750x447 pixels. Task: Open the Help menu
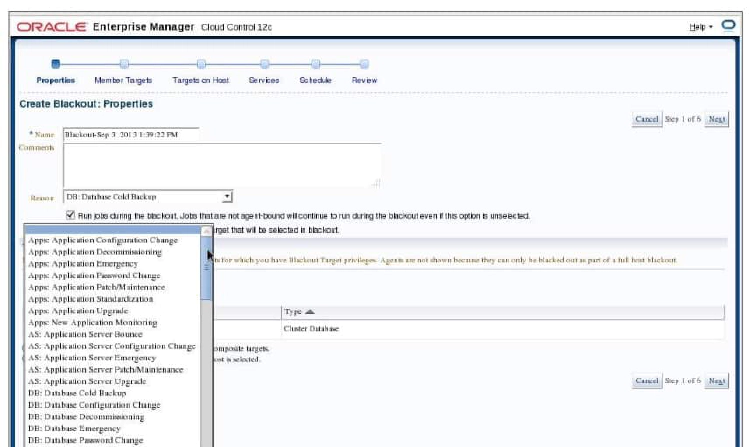coord(701,27)
